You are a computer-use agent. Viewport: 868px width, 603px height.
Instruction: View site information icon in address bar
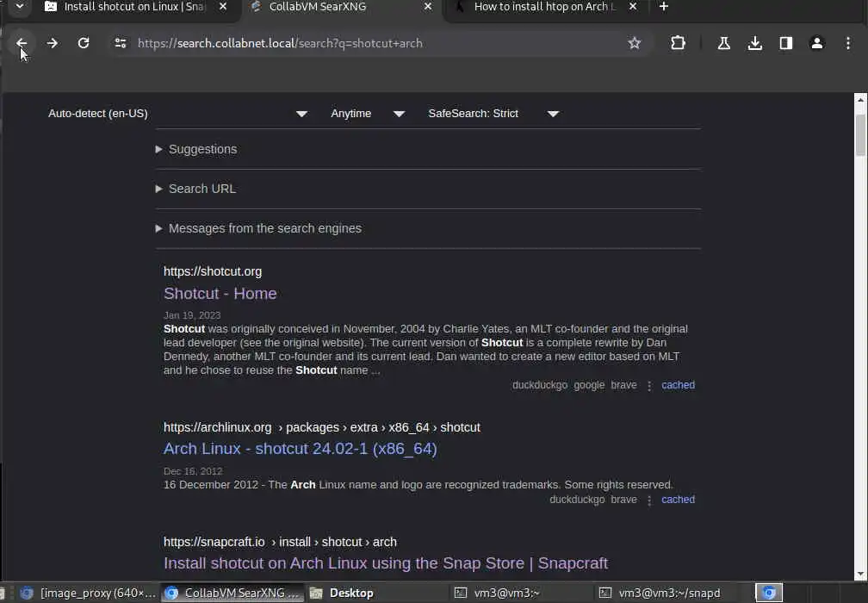[121, 42]
